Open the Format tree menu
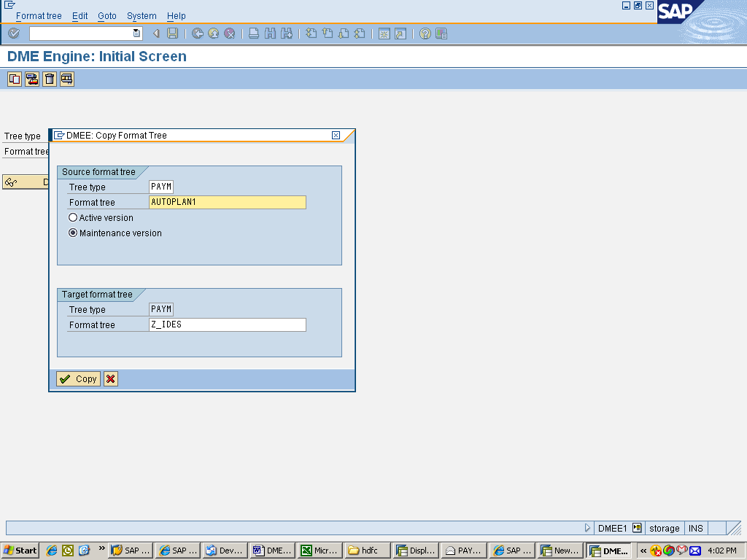This screenshot has height=560, width=747. (x=39, y=15)
